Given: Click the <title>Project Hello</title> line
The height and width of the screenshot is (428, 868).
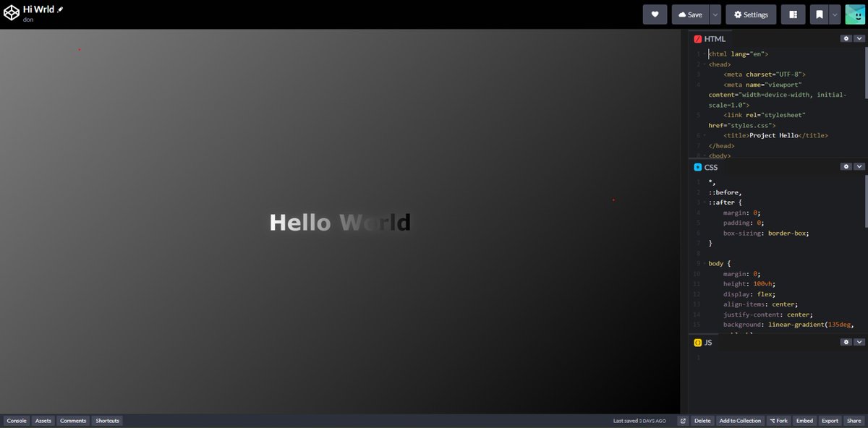Looking at the screenshot, I should pyautogui.click(x=775, y=135).
